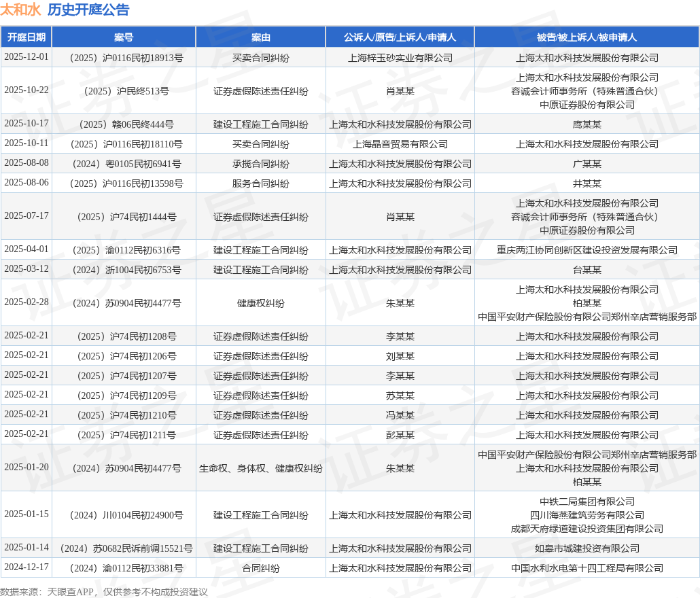Click the 案号 column header
Screen dimensions: 700x598
[x=124, y=37]
